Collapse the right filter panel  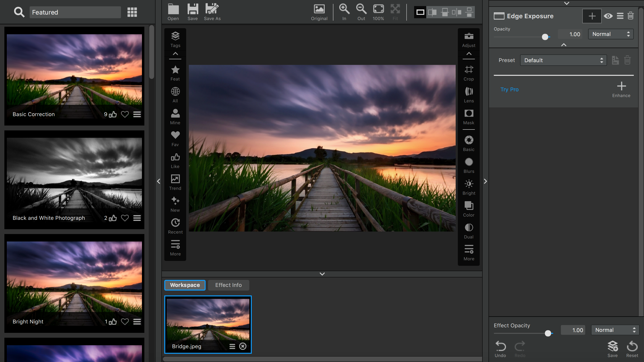[485, 181]
